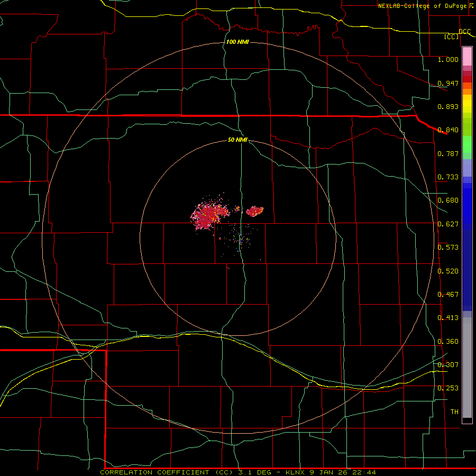Select the 0.467 scale value
Image resolution: width=476 pixels, height=476 pixels.
tap(448, 294)
